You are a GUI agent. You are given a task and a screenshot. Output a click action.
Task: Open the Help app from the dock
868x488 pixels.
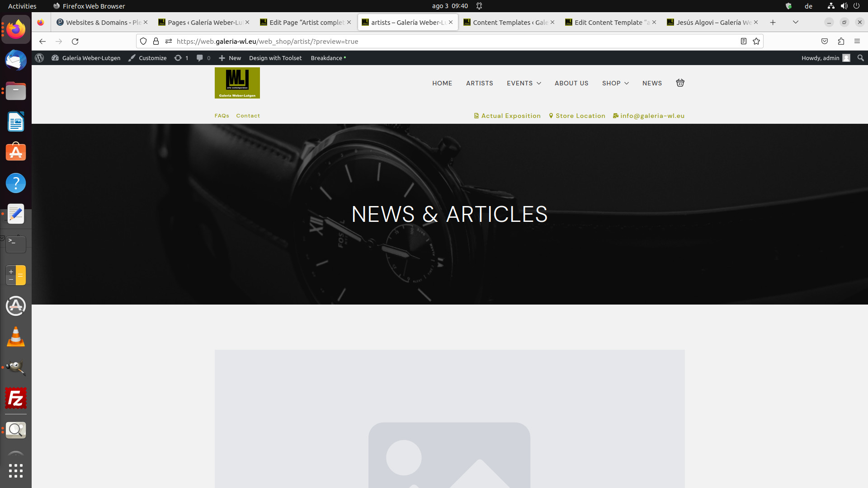pos(16,183)
